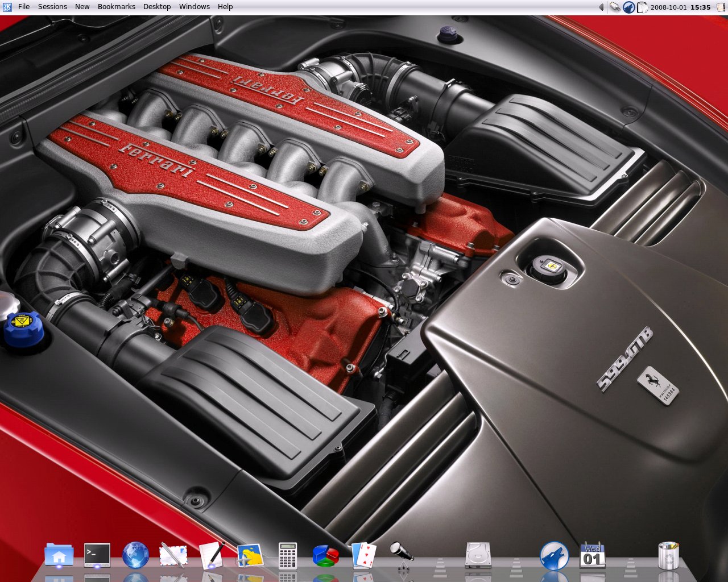Click the 15:35 clock time
The height and width of the screenshot is (582, 728).
point(701,7)
